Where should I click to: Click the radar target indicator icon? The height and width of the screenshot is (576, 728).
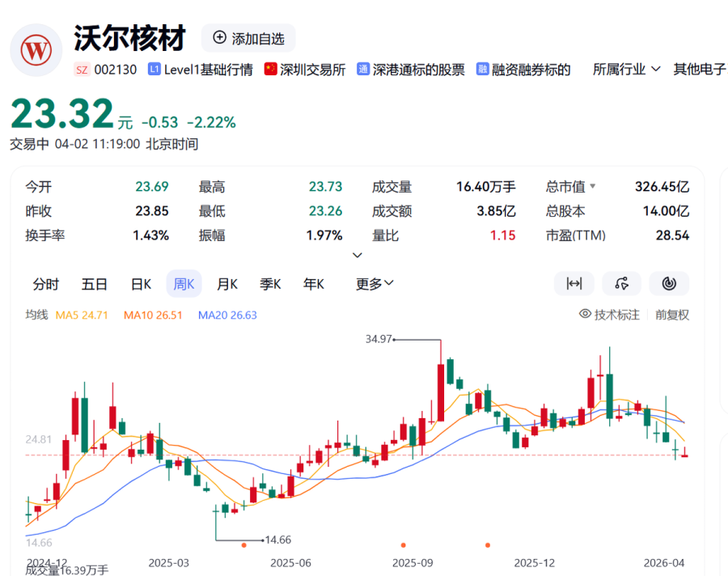669,283
